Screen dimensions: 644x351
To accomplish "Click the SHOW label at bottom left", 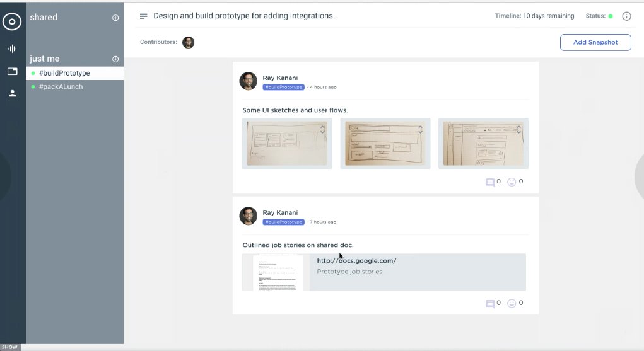I will (x=10, y=347).
